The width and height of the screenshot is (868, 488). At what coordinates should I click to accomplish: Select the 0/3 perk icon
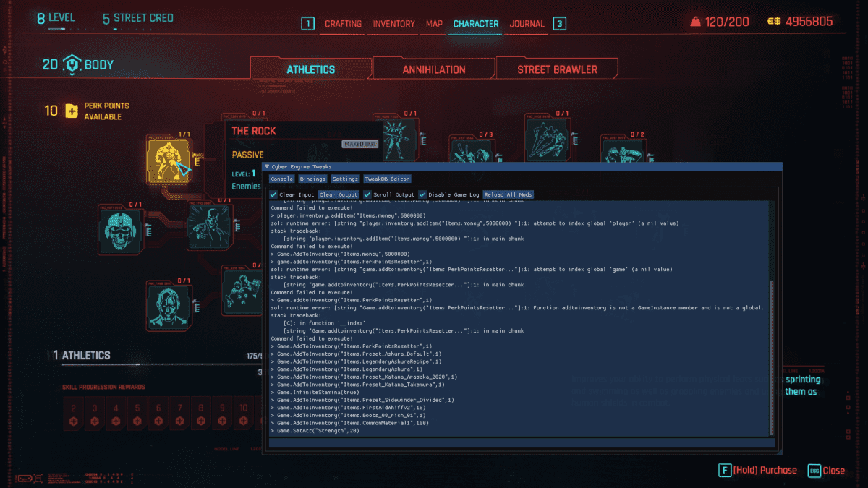coord(472,150)
